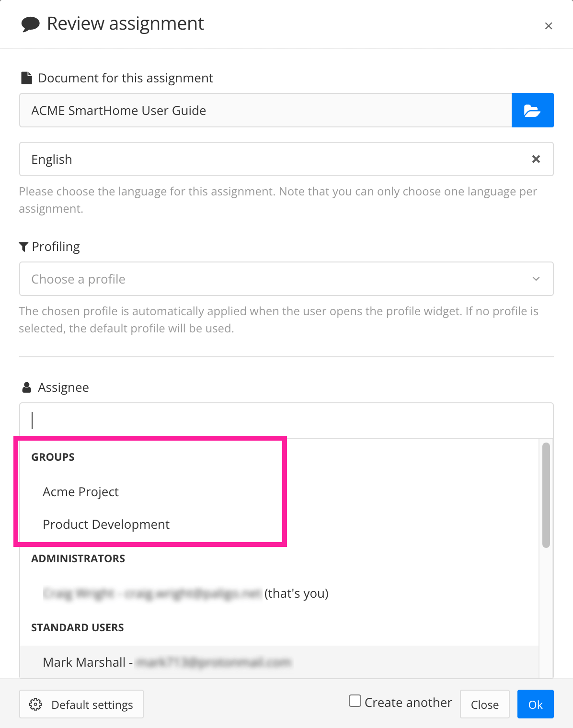Click the funnel icon beside Profiling
This screenshot has width=573, height=728.
coord(24,246)
